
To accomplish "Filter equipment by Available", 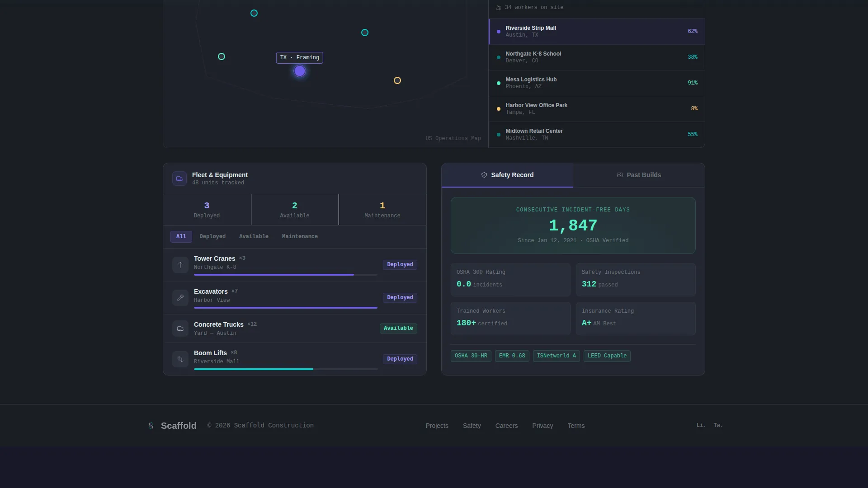I will [254, 236].
